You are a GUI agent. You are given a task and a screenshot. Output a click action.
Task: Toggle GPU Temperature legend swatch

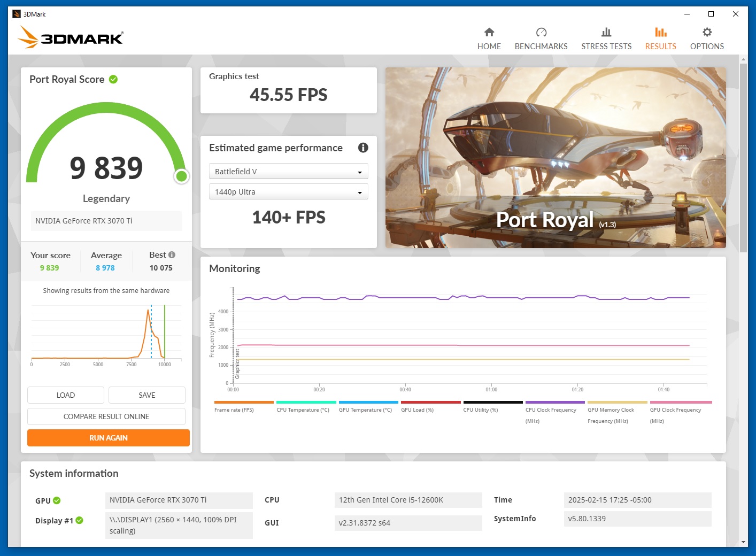click(368, 402)
